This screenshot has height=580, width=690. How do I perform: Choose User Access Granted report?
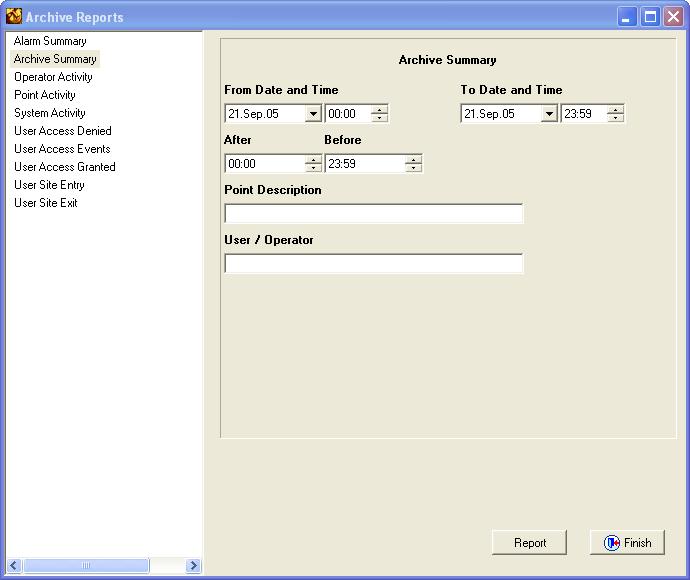65,167
